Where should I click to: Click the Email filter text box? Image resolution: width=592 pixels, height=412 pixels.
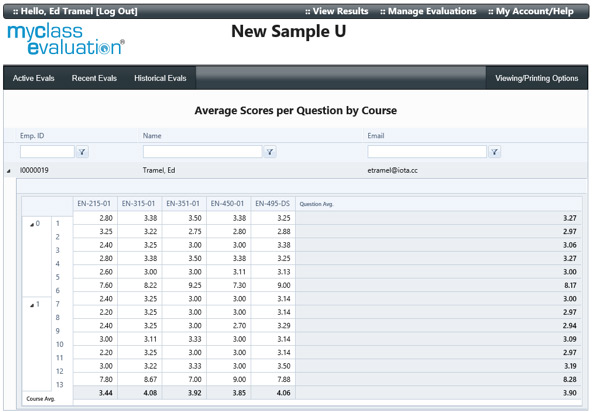[427, 152]
